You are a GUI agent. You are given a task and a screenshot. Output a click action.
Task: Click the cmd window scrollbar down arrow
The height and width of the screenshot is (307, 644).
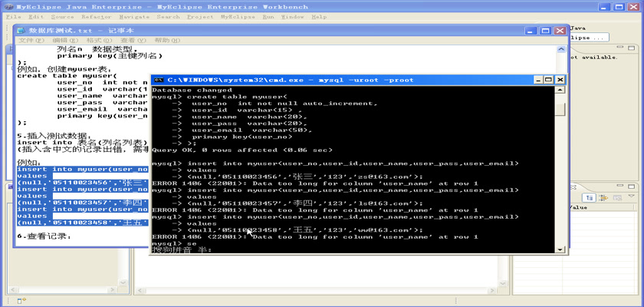560,249
